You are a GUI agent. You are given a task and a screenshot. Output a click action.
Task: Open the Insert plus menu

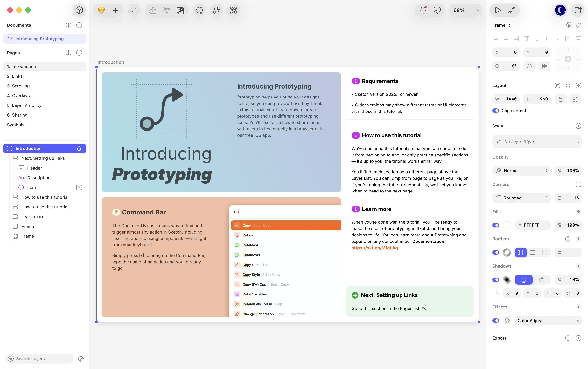tap(115, 10)
